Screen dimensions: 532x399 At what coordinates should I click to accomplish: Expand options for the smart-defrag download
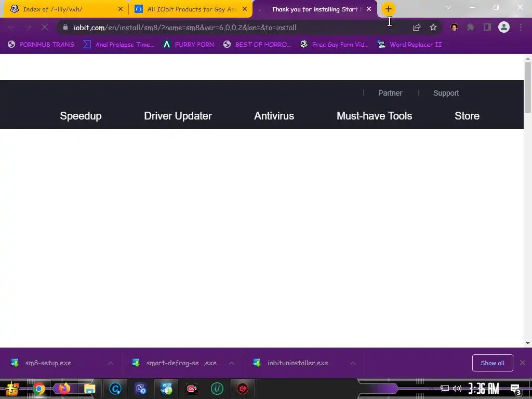232,363
